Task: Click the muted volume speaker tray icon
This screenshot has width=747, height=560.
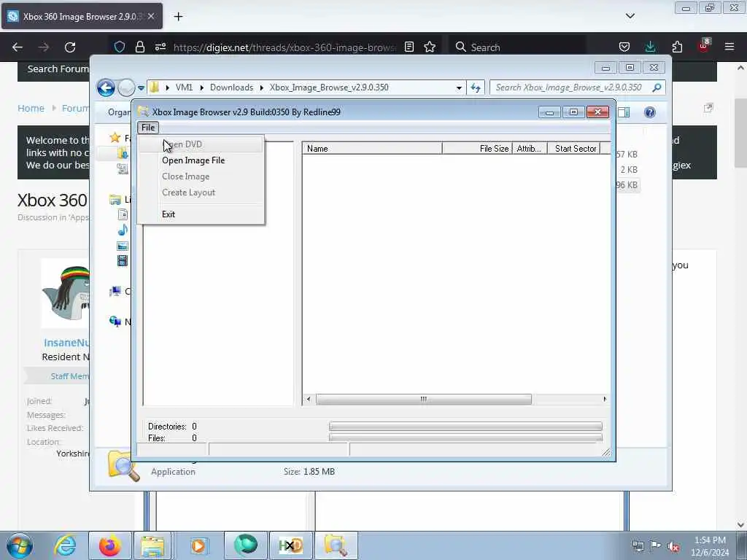Action: [x=673, y=547]
